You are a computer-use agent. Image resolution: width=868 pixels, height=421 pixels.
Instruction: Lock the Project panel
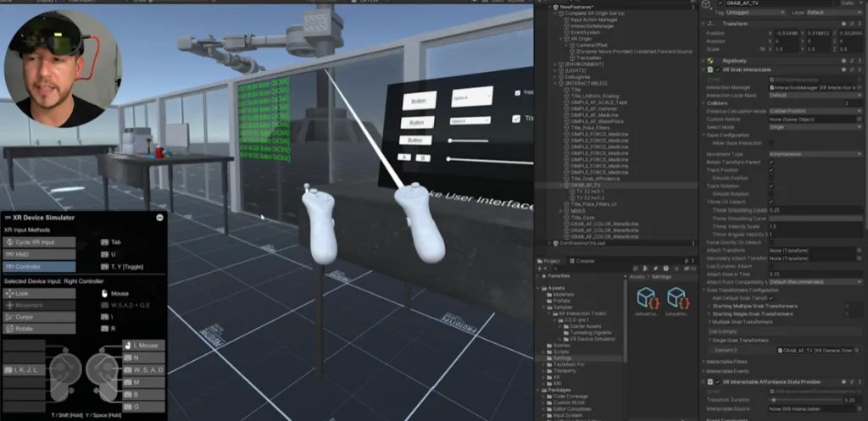[687, 261]
